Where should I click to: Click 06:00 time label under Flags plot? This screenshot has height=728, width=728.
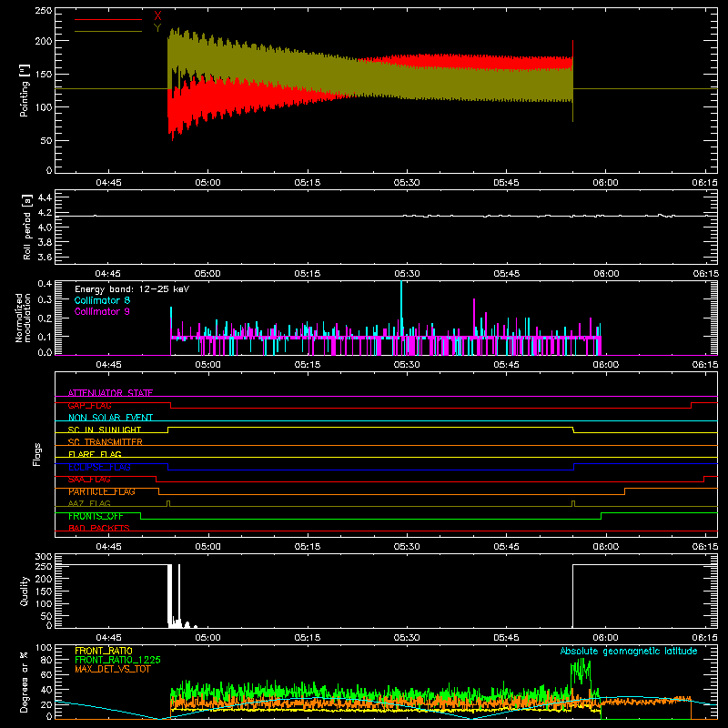coord(605,547)
